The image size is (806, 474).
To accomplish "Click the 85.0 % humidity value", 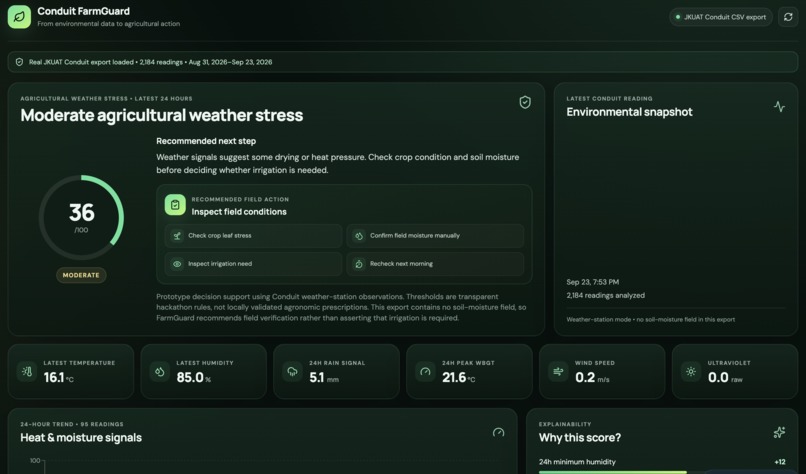I will pyautogui.click(x=194, y=378).
